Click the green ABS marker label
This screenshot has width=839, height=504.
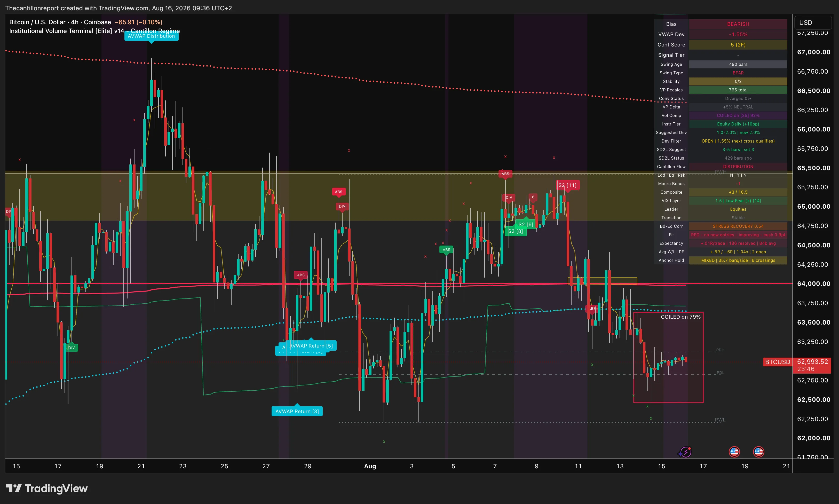pos(446,250)
